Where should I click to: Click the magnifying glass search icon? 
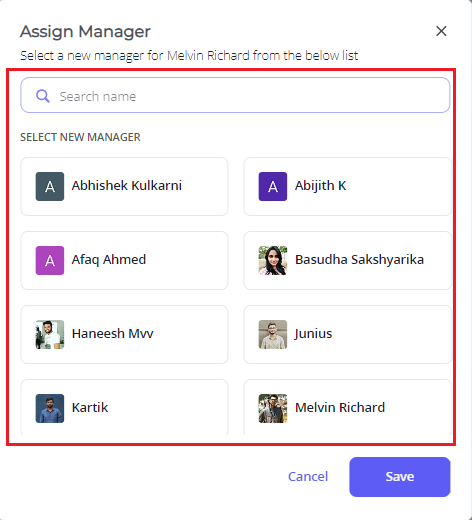pyautogui.click(x=43, y=96)
